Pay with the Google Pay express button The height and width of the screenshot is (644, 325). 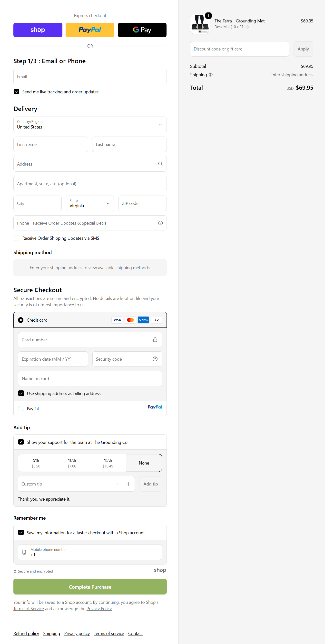[142, 30]
